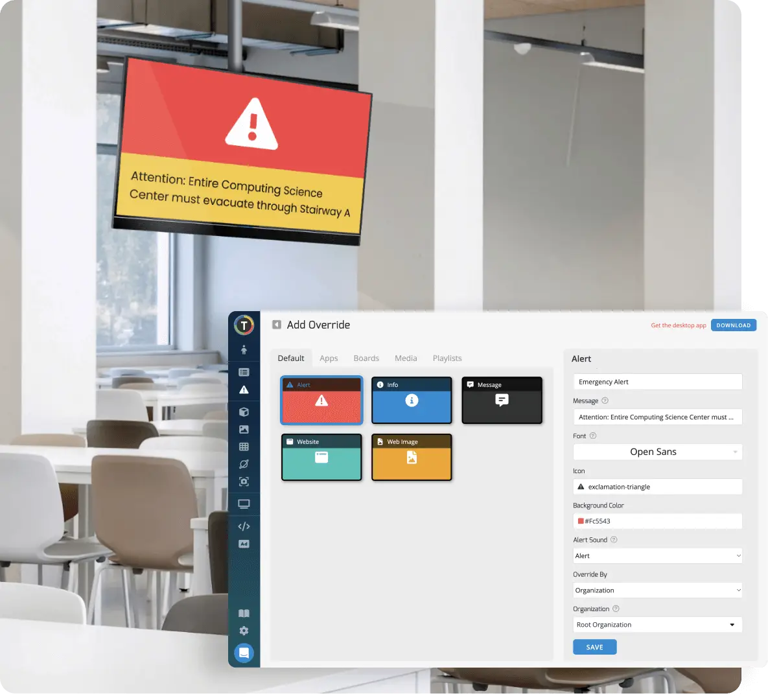Expand the Override By dropdown
The image size is (768, 700).
click(657, 590)
